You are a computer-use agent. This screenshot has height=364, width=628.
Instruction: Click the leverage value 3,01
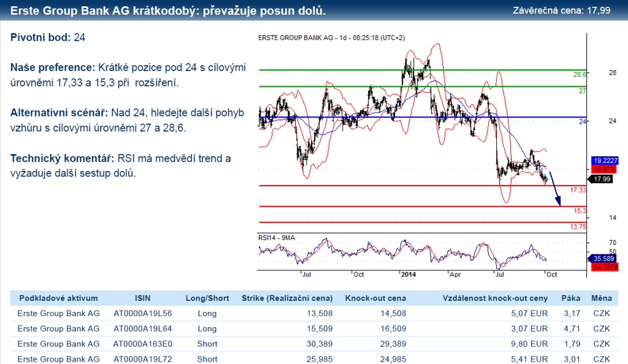[572, 359]
